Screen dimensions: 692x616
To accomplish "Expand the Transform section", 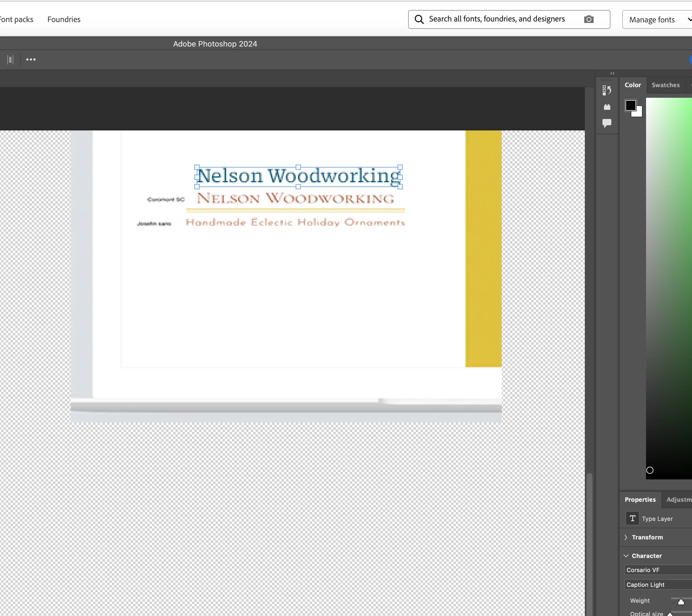I will 626,537.
